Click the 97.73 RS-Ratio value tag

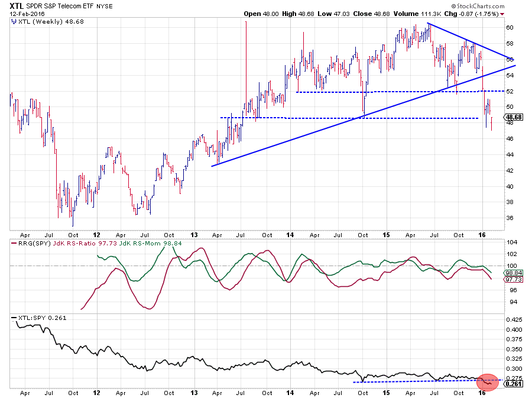pos(513,279)
